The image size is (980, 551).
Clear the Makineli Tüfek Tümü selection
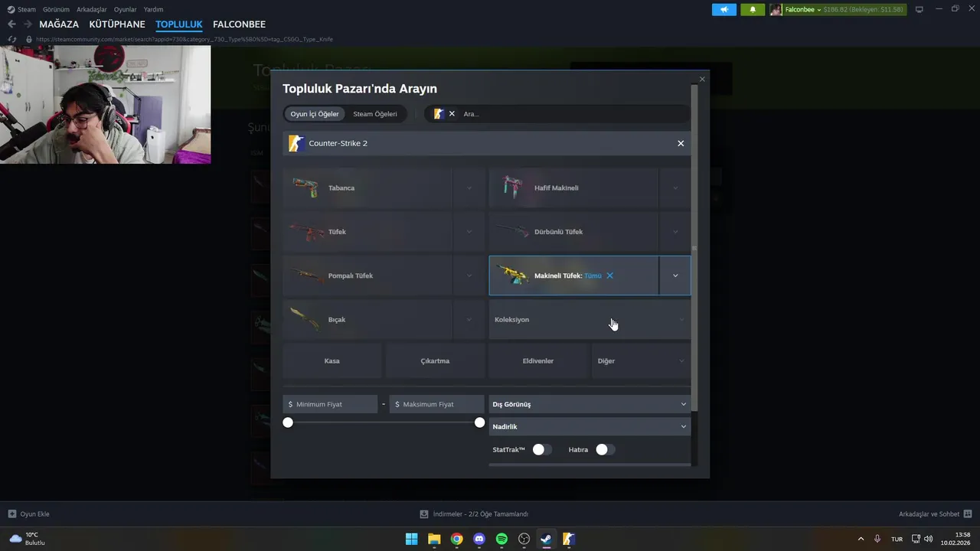tap(609, 275)
